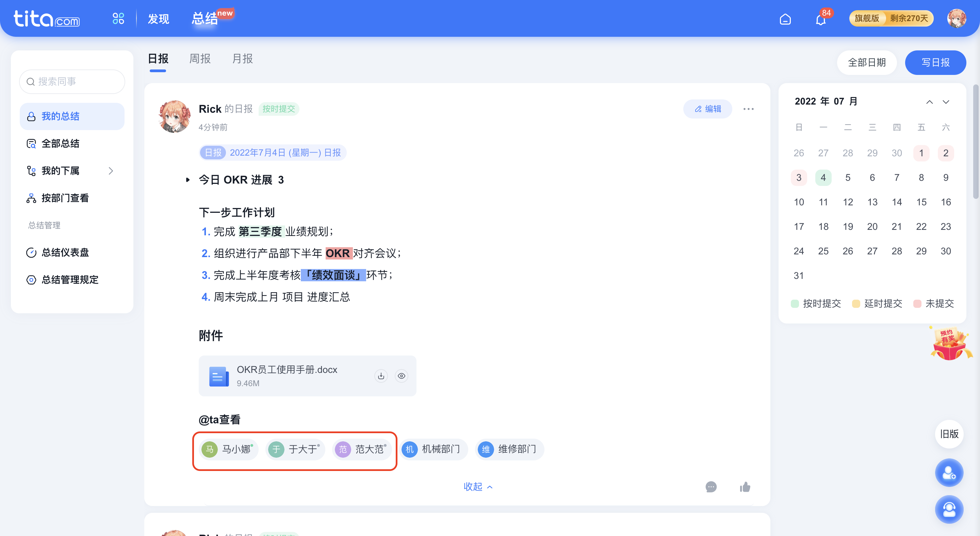
Task: Collapse the report with 收起
Action: click(478, 487)
